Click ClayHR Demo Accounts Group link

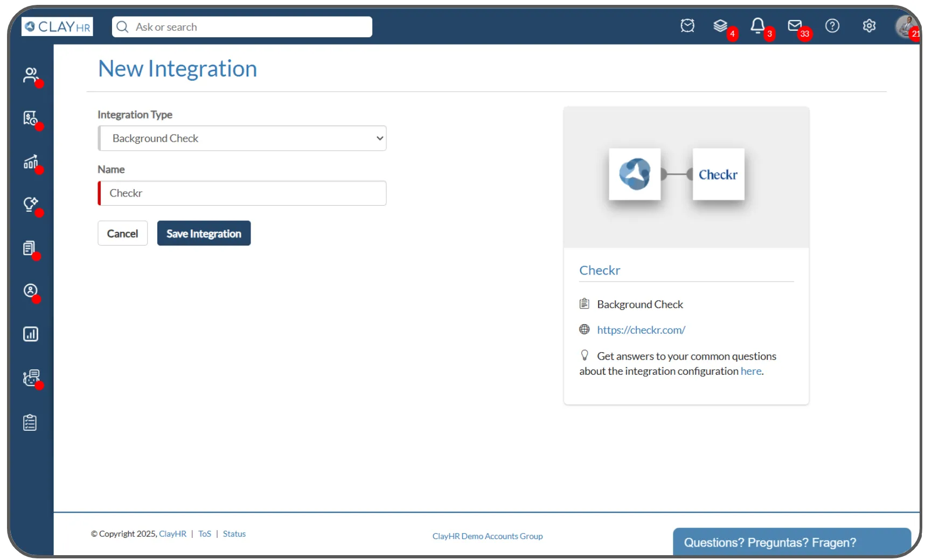488,536
